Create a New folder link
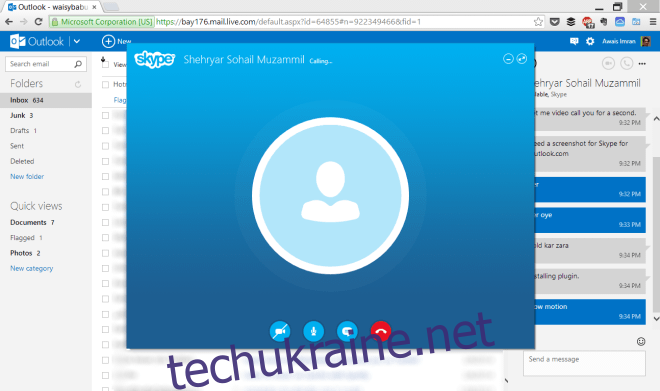 [x=27, y=176]
